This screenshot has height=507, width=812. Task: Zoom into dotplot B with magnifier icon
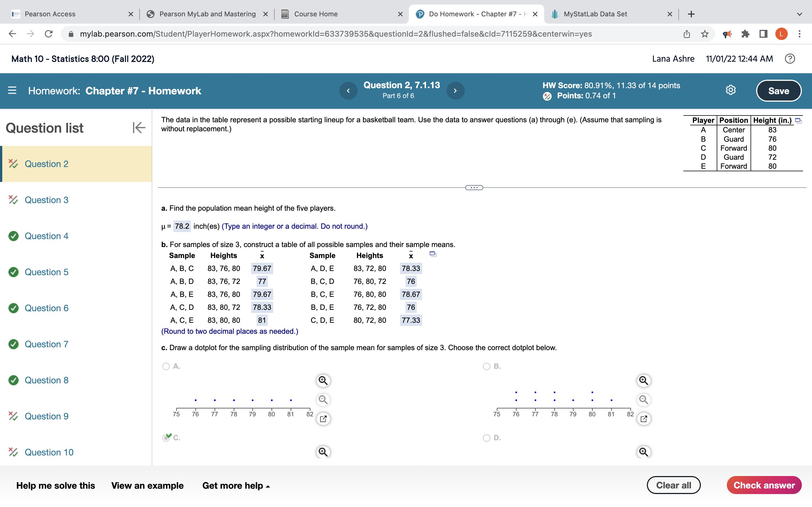643,381
